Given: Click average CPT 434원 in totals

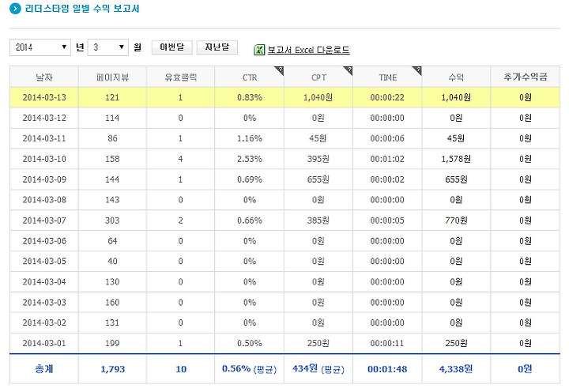Looking at the screenshot, I should [318, 369].
